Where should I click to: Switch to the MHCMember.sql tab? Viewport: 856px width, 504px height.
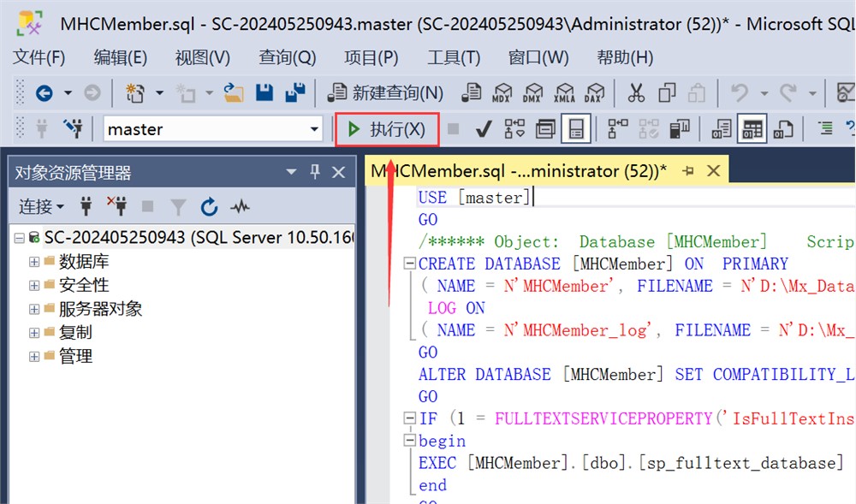tap(518, 171)
